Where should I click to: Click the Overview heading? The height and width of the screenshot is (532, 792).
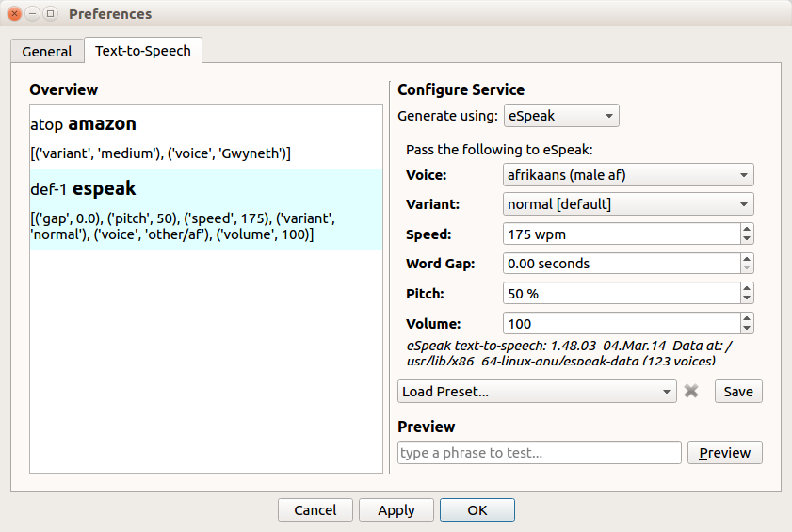64,89
